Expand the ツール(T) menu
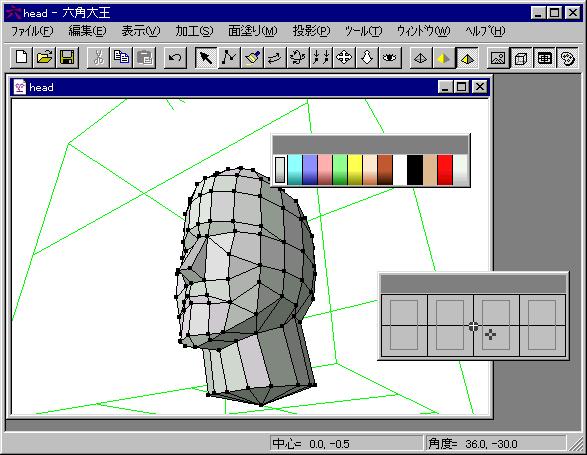The image size is (587, 455). (363, 31)
